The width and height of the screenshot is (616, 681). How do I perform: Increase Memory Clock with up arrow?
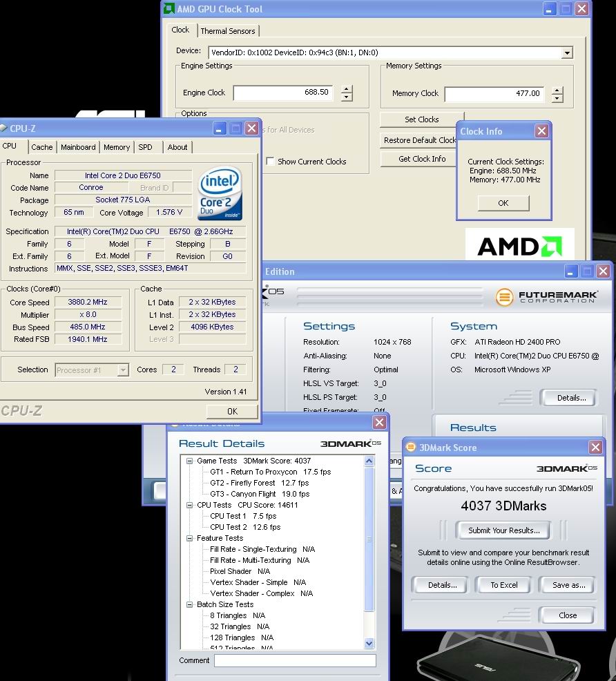(557, 90)
